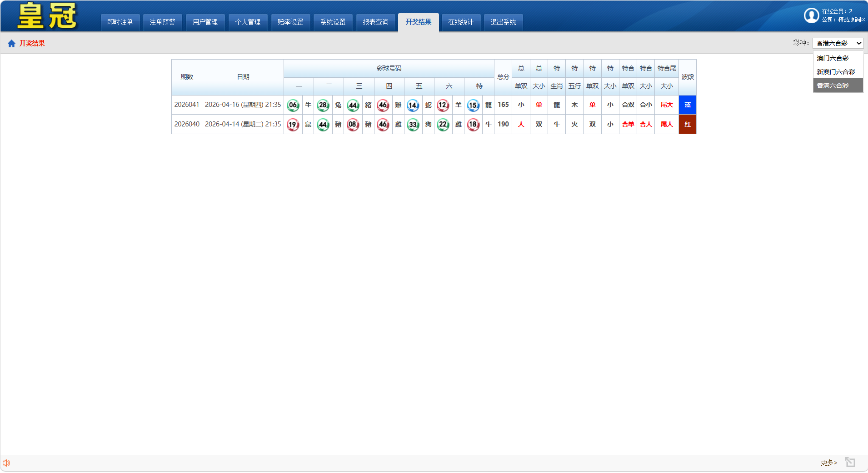Click red ball 19 in draw 2026040
The height and width of the screenshot is (473, 868).
[x=293, y=125]
